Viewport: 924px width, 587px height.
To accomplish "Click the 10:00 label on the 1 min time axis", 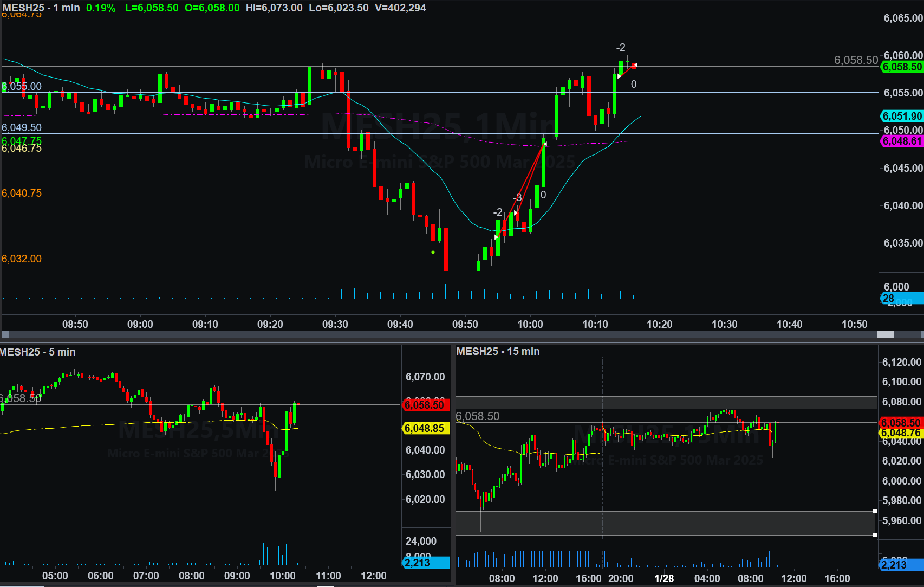I will (530, 324).
